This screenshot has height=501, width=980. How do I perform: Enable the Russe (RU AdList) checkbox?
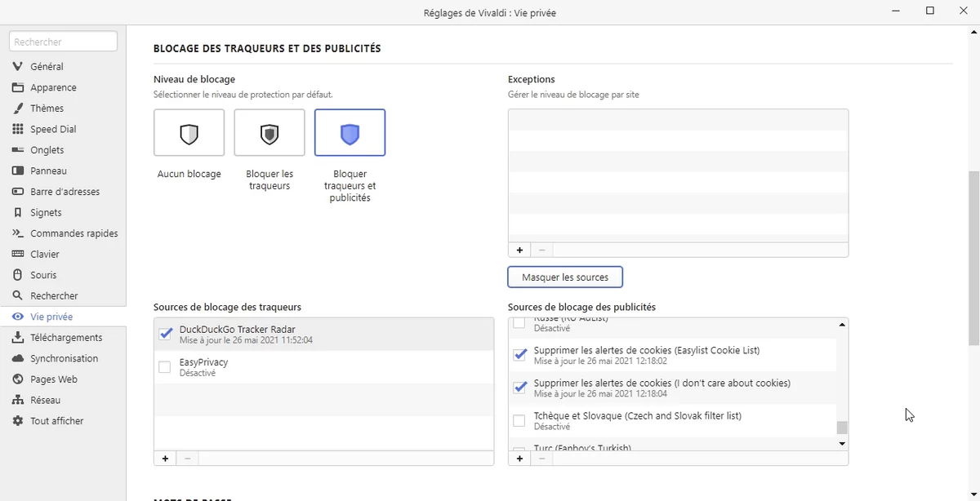point(519,323)
